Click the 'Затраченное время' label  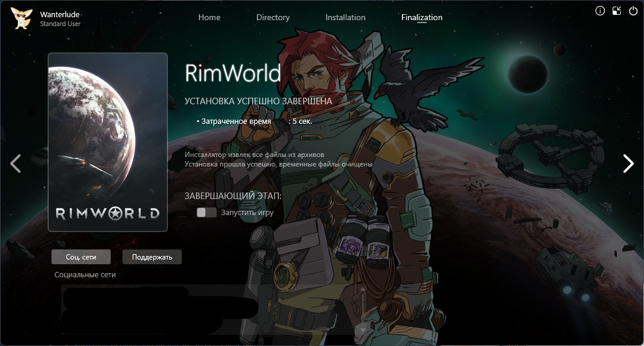[x=236, y=121]
